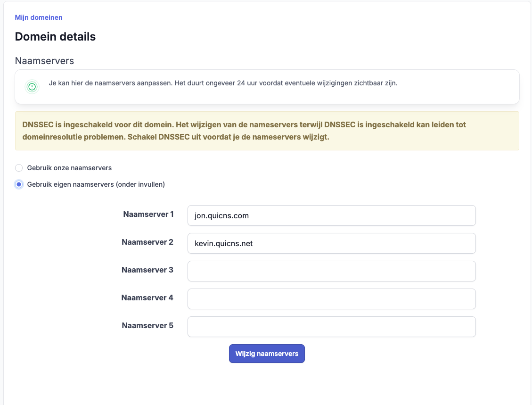Click the empty Naamserver 4 field
The width and height of the screenshot is (532, 405).
(x=331, y=299)
